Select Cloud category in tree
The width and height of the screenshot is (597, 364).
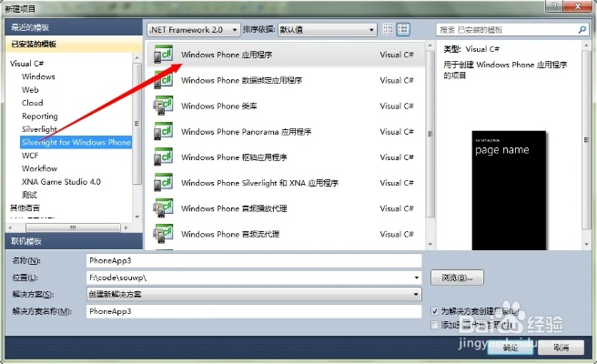pos(33,103)
